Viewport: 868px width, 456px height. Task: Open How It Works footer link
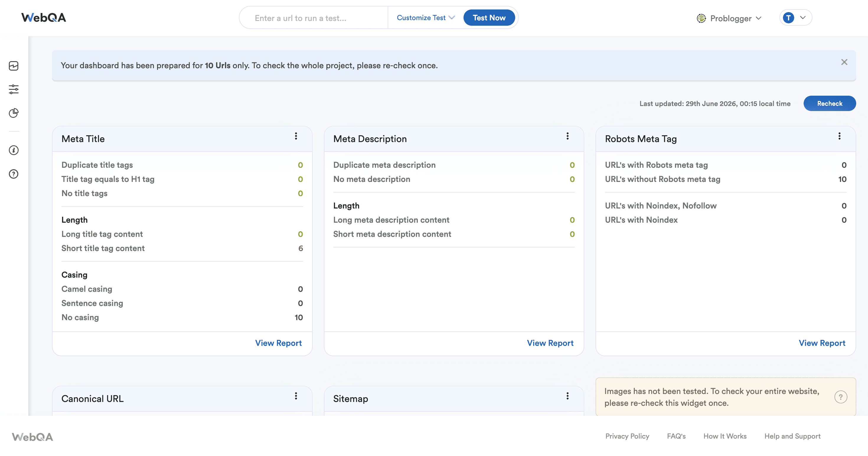coord(725,436)
